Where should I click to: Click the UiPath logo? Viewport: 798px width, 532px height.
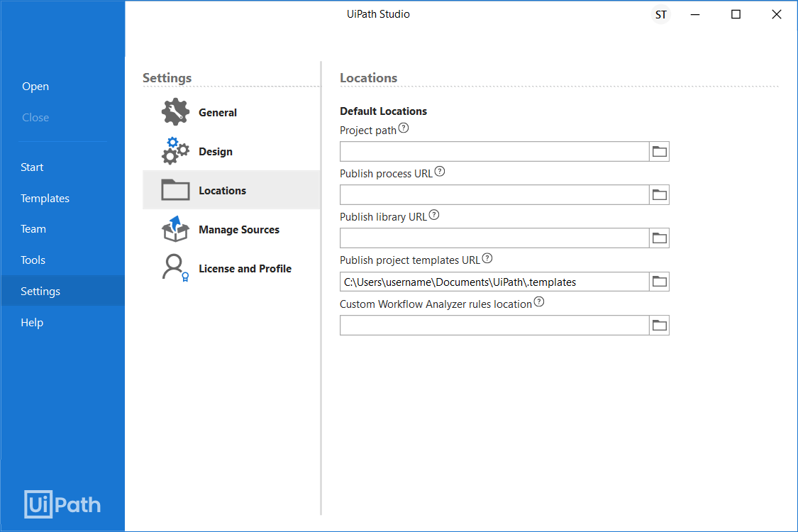click(62, 504)
